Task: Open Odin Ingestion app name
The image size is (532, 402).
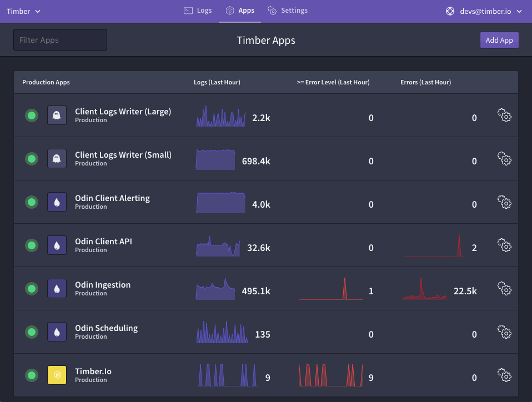Action: pyautogui.click(x=103, y=285)
